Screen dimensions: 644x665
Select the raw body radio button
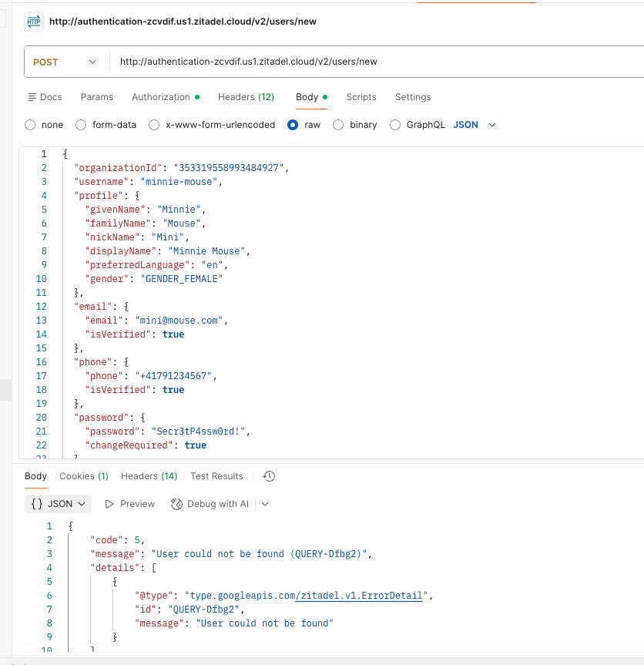pyautogui.click(x=293, y=124)
